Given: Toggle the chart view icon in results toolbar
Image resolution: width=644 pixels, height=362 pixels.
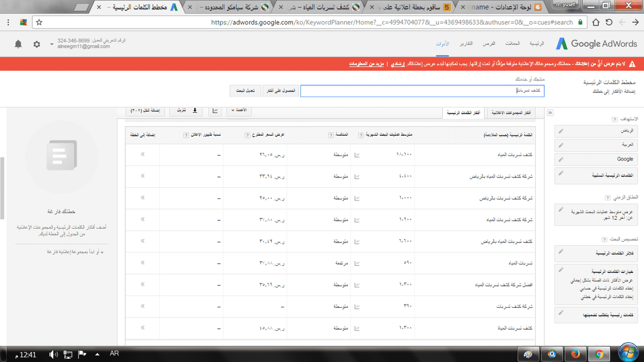Looking at the screenshot, I should click(215, 111).
